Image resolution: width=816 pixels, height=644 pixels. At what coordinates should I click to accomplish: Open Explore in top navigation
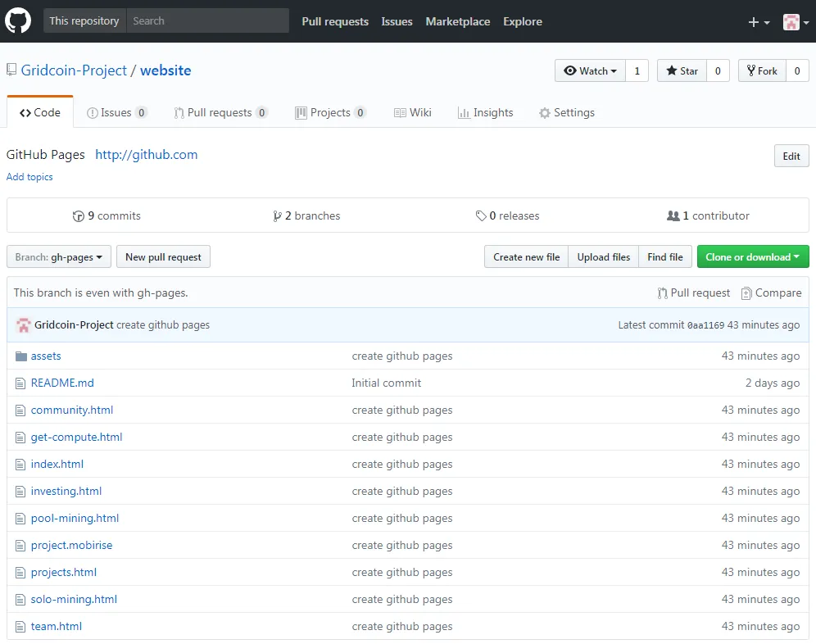523,21
